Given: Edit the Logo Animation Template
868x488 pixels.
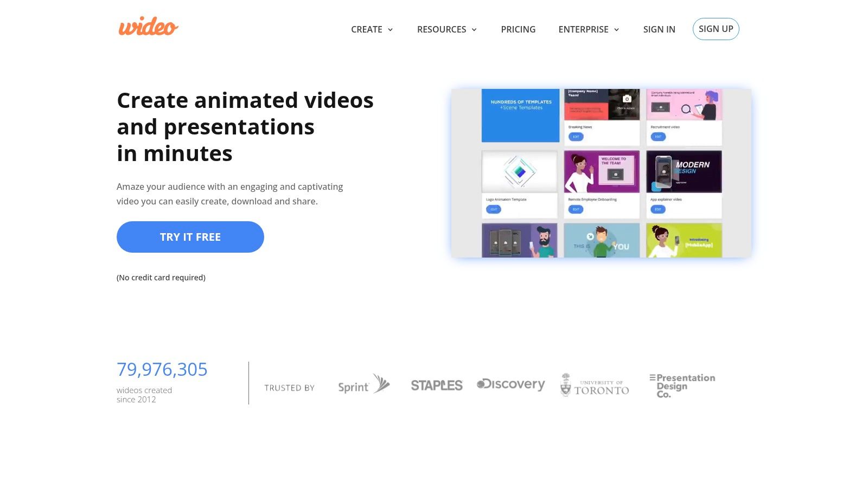Looking at the screenshot, I should [493, 209].
